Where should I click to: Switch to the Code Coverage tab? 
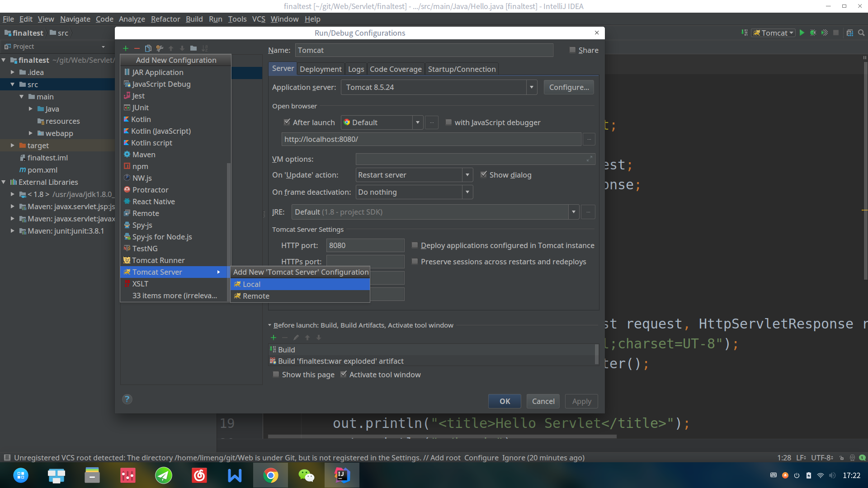click(x=396, y=69)
